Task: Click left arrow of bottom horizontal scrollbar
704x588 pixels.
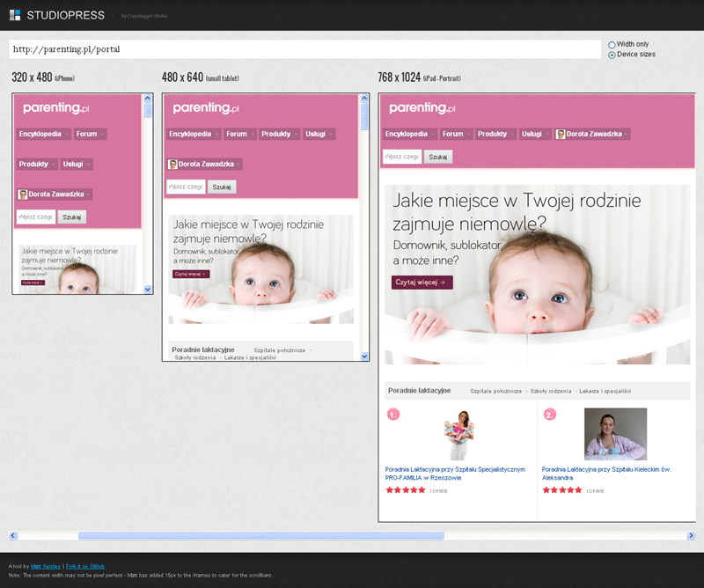Action: (13, 535)
